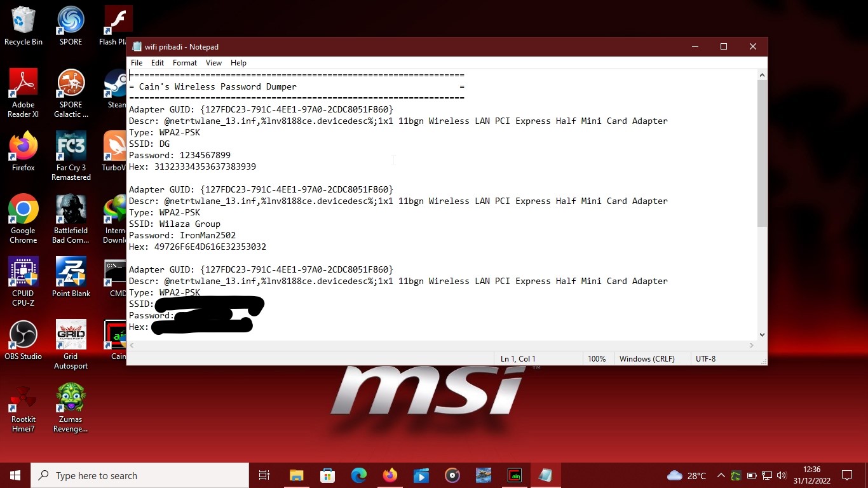This screenshot has height=488, width=868.
Task: Open the Format menu in Notepad
Action: coord(185,63)
